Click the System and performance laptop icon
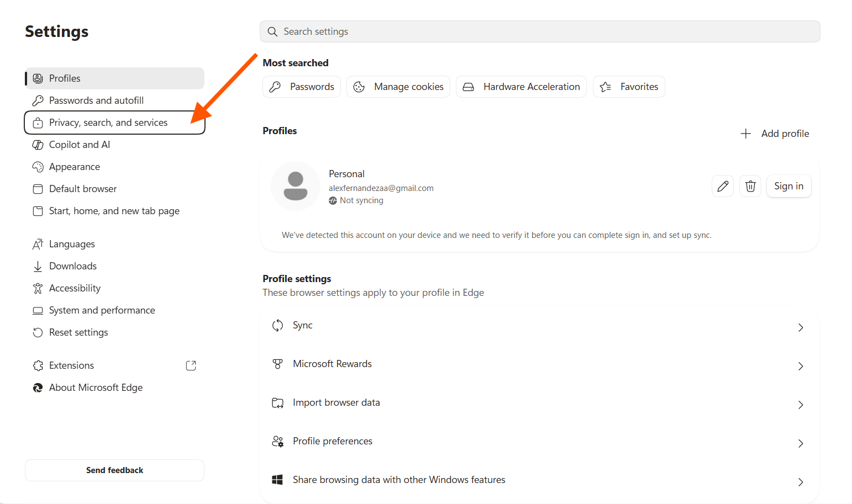852x504 pixels. [x=38, y=310]
